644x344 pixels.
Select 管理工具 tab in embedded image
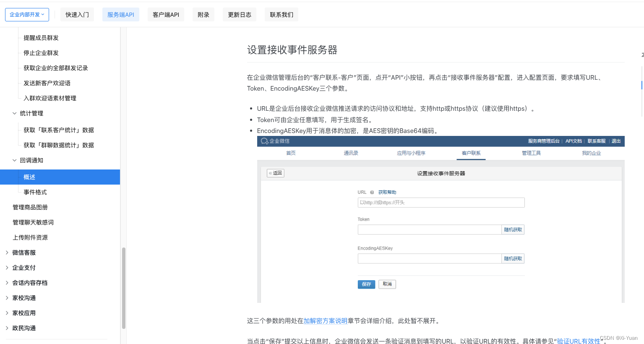tap(531, 153)
